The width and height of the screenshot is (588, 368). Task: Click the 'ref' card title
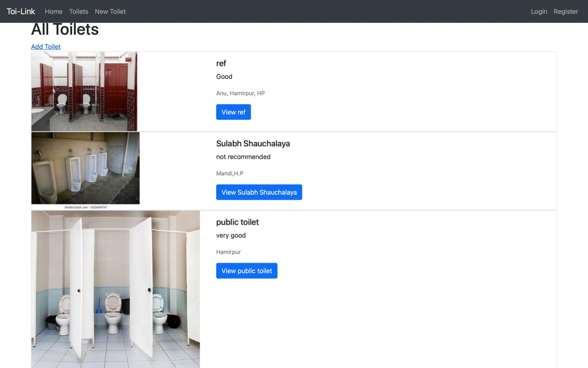(221, 63)
